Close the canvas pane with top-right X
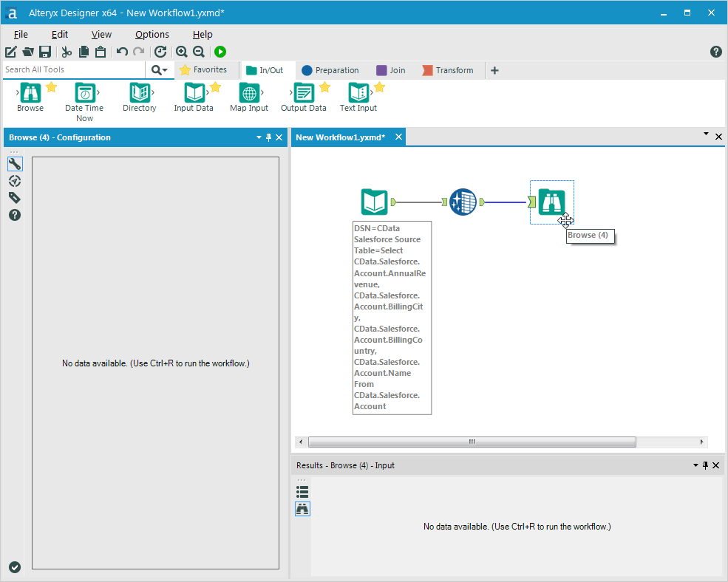This screenshot has height=582, width=728. click(718, 137)
